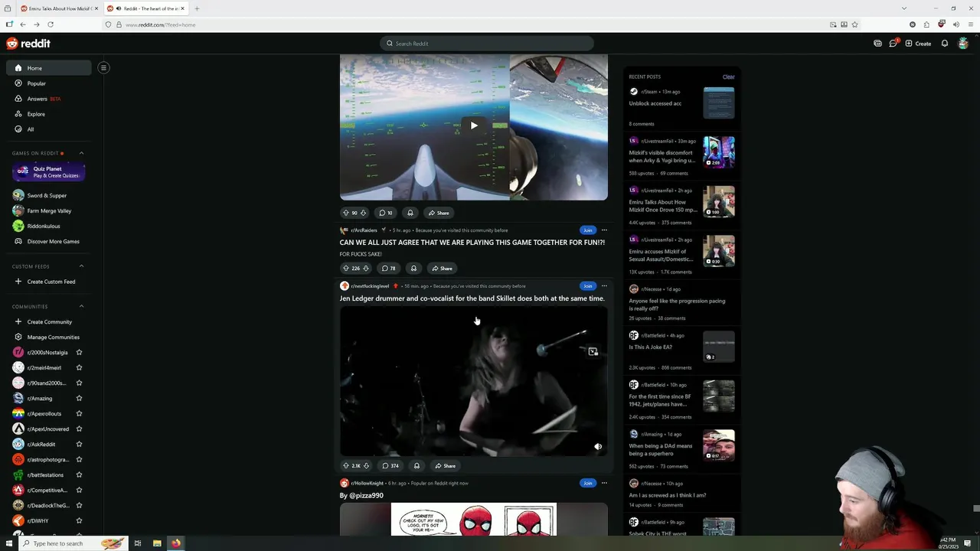980x551 pixels.
Task: Give an award to the ArcRaiders post
Action: pos(413,268)
